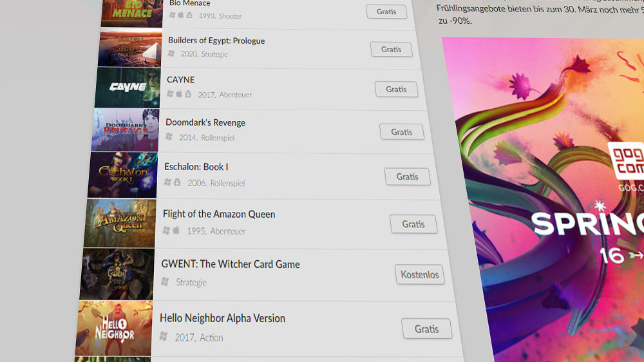The width and height of the screenshot is (644, 362).
Task: Click the Windows icon under CAYNE
Action: (x=170, y=94)
